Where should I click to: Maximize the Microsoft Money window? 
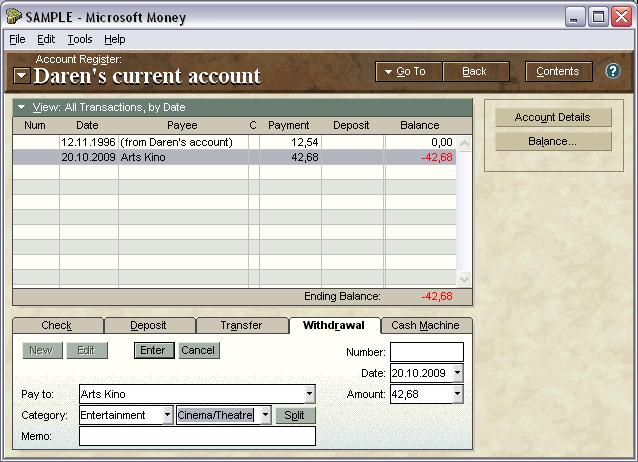pos(599,18)
